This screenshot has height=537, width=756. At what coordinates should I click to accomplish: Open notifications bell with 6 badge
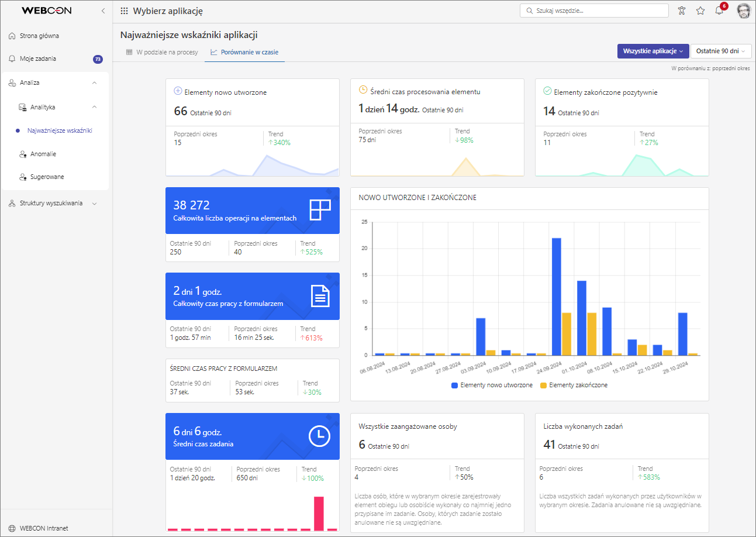(x=720, y=11)
